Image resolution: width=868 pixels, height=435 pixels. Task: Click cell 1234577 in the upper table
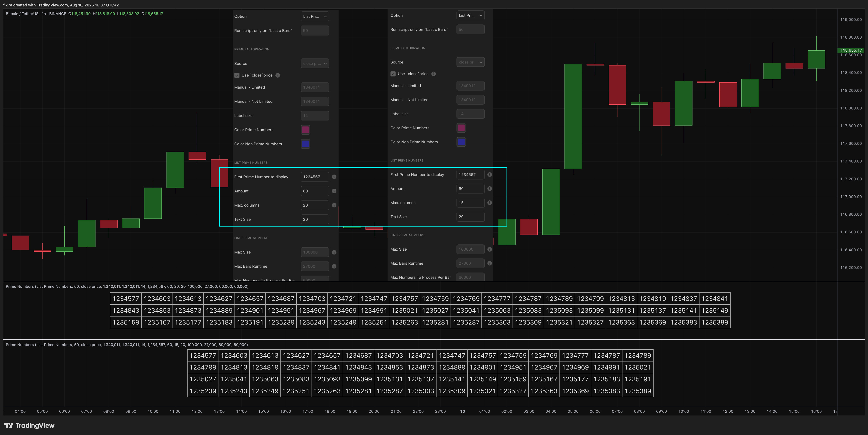pos(126,299)
